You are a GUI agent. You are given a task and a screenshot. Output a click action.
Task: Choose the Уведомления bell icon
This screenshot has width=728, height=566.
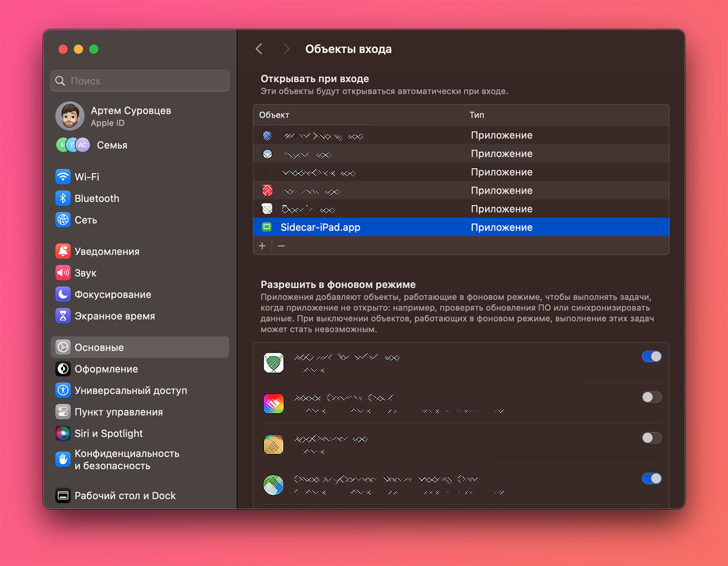point(63,251)
